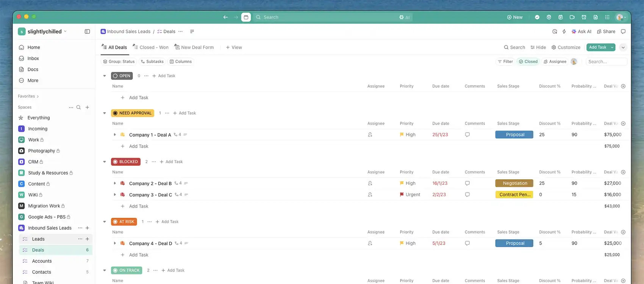Screen dimensions: 644x284
Task: Click the top global Search field
Action: click(x=333, y=17)
